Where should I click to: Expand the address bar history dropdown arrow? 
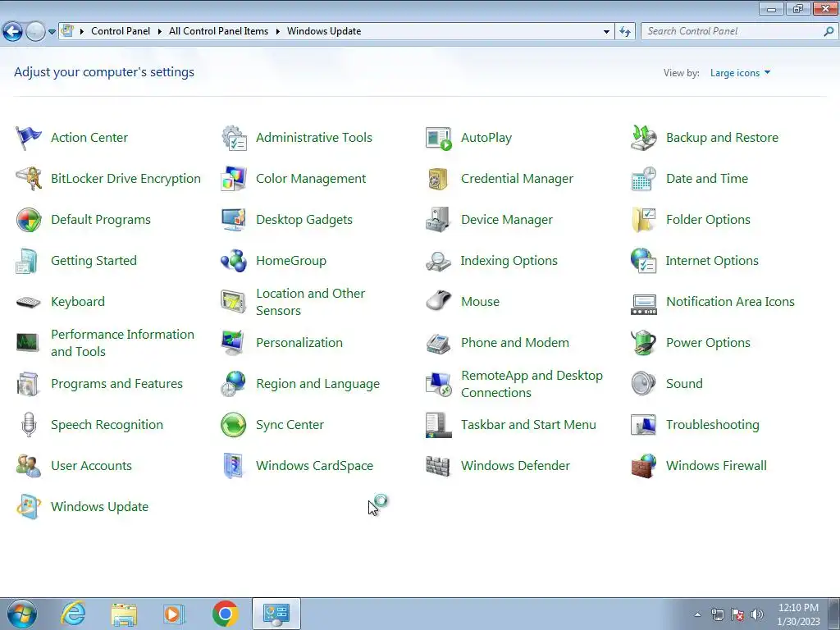606,32
